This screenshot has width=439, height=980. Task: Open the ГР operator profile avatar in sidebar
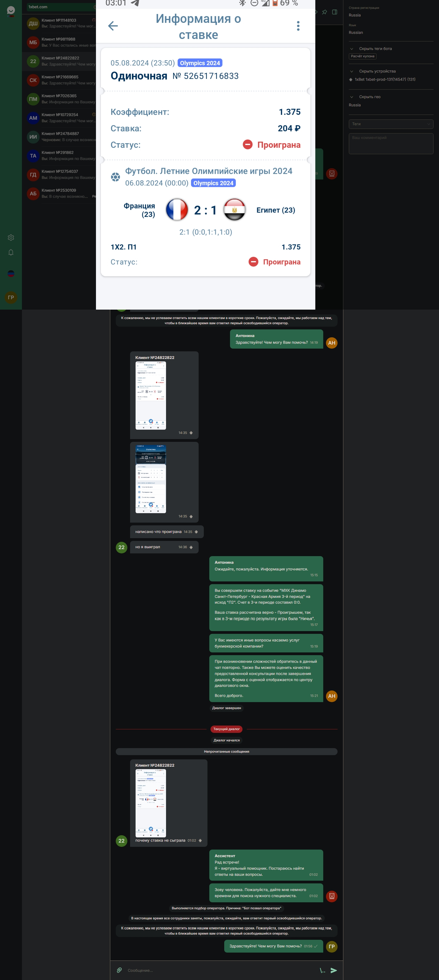click(11, 297)
